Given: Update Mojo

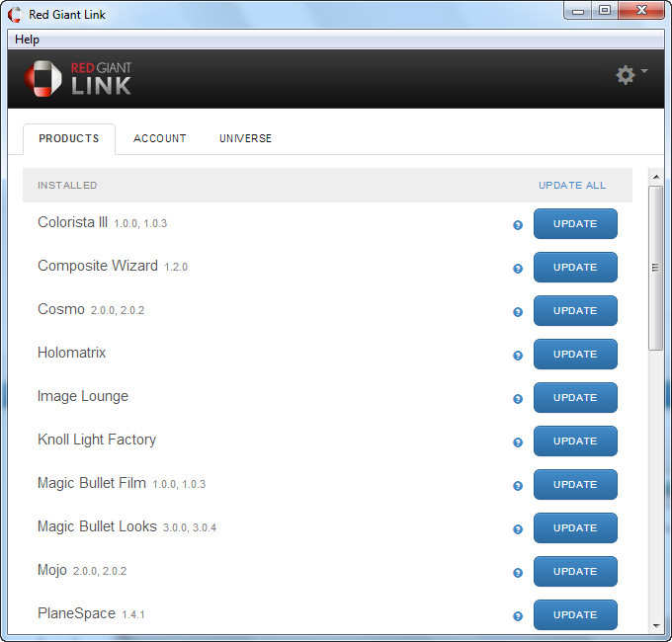Looking at the screenshot, I should [575, 571].
